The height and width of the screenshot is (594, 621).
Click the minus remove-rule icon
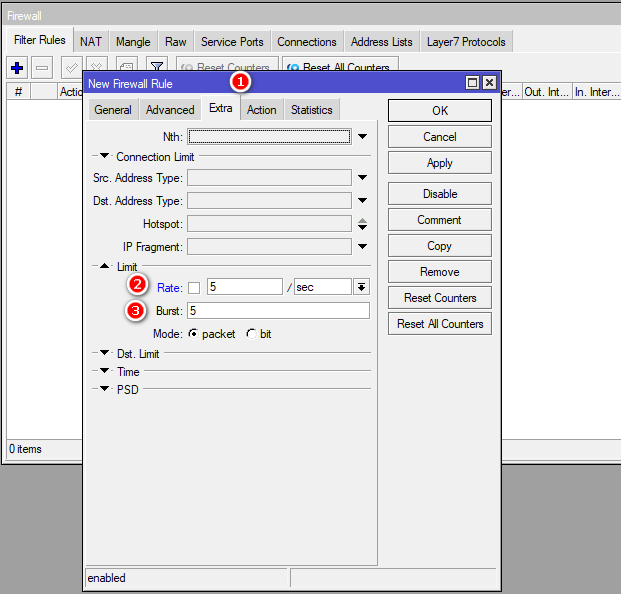42,68
